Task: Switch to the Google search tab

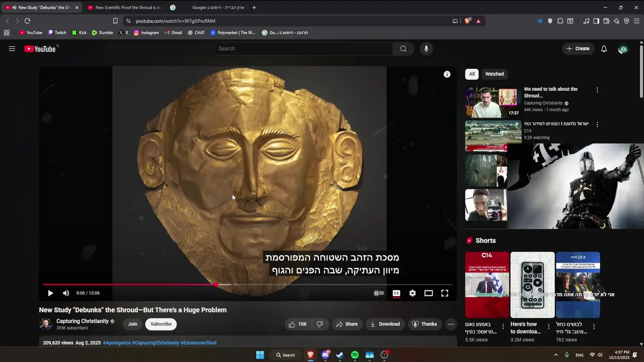Action: [207, 8]
